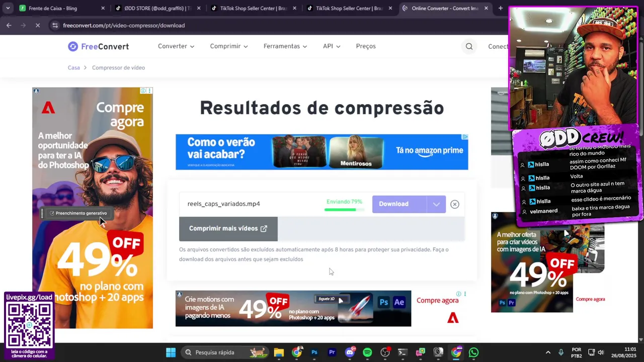This screenshot has width=644, height=362.
Task: Launch Photoshop from the taskbar
Action: (x=314, y=352)
